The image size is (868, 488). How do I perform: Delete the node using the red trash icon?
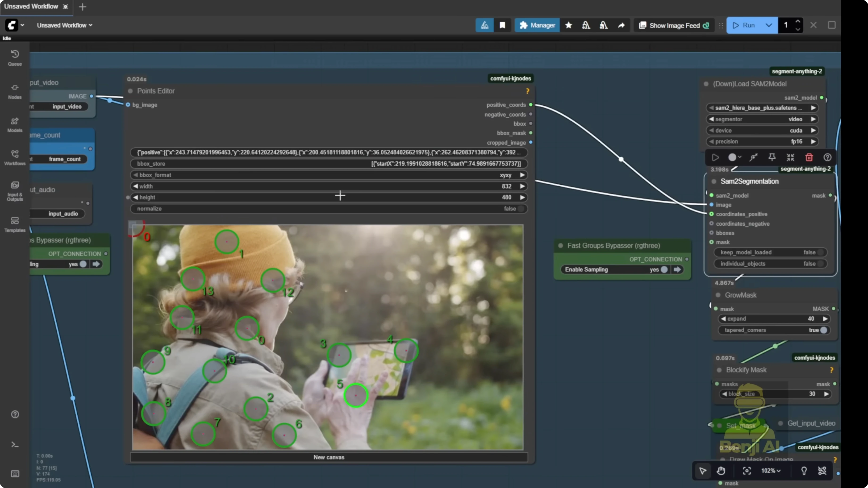(x=809, y=157)
